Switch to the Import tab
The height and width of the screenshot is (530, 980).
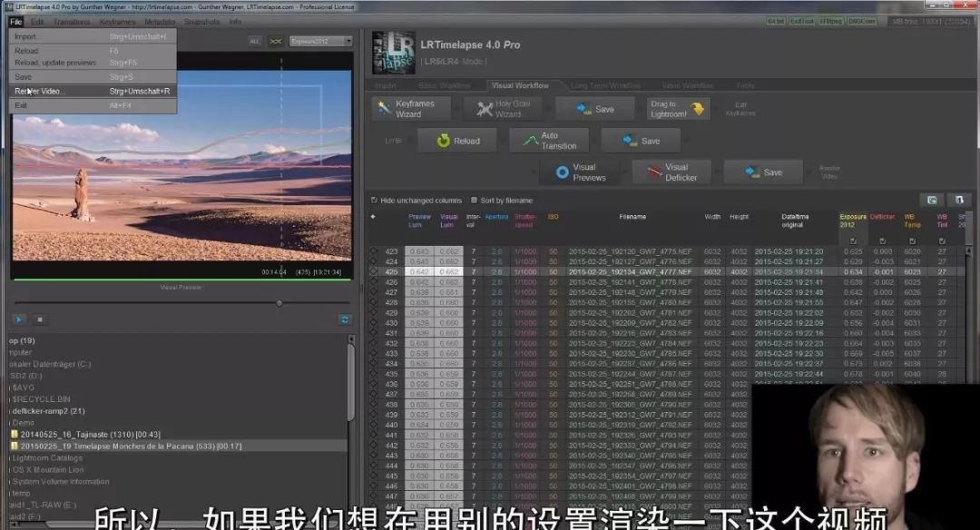pyautogui.click(x=386, y=85)
